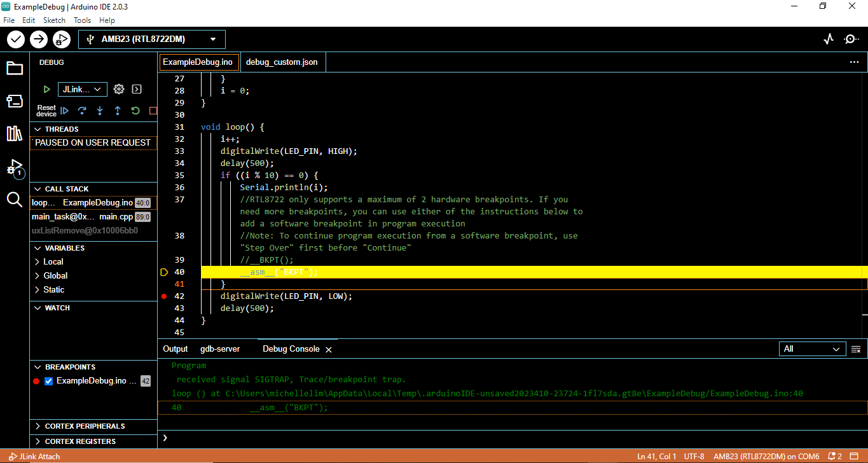The image size is (868, 463).
Task: Open the JLink debugger dropdown
Action: tap(82, 89)
